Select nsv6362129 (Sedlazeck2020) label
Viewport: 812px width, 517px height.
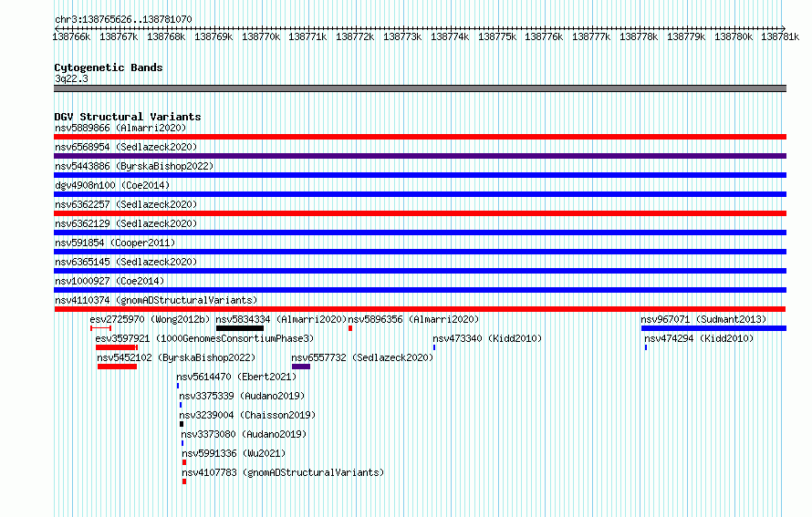(x=126, y=223)
